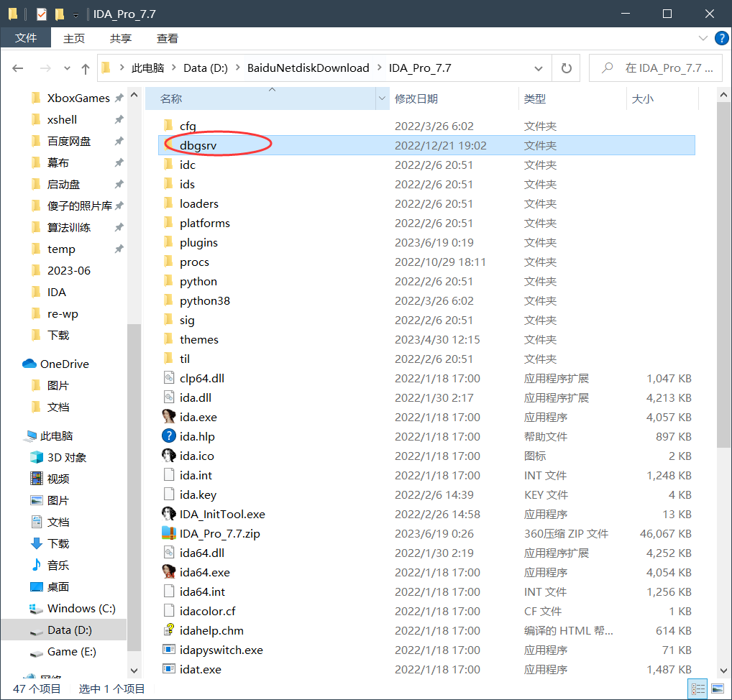
Task: Go up one folder level arrow
Action: [86, 68]
